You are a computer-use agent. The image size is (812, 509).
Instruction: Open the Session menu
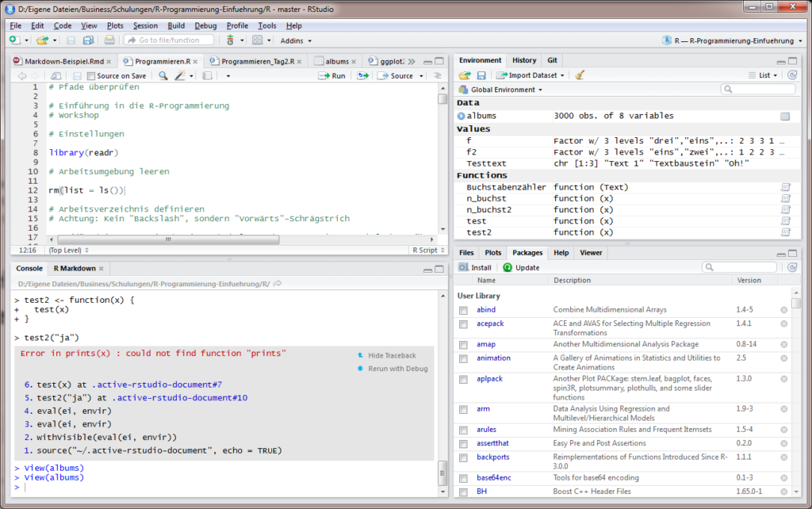pyautogui.click(x=146, y=25)
